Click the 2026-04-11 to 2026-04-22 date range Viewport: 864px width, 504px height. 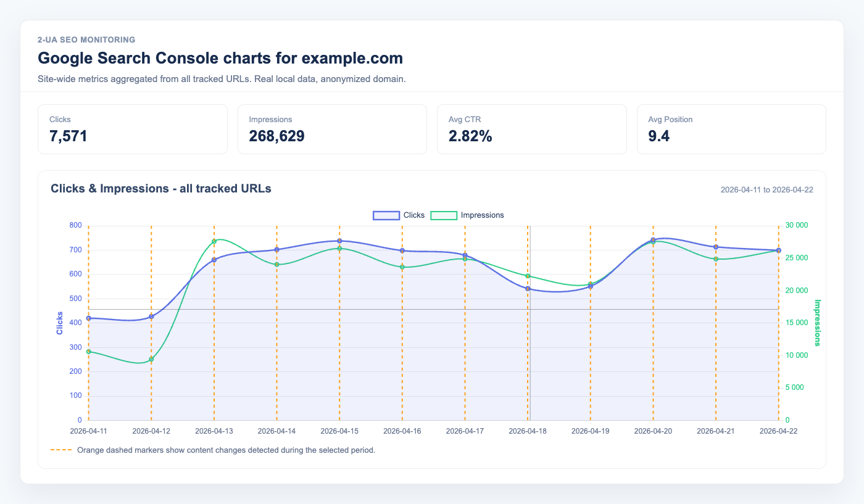tap(767, 189)
